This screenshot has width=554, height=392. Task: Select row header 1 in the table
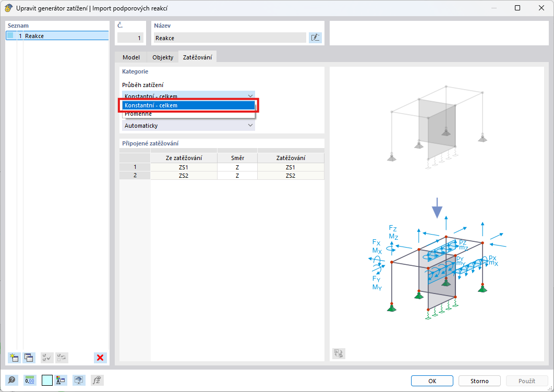135,167
